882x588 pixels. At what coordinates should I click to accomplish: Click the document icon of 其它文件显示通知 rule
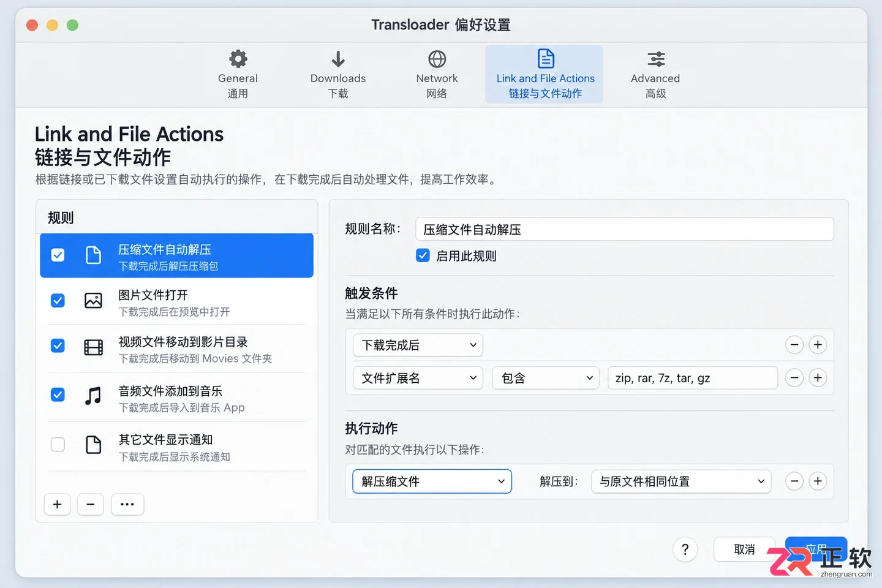93,445
